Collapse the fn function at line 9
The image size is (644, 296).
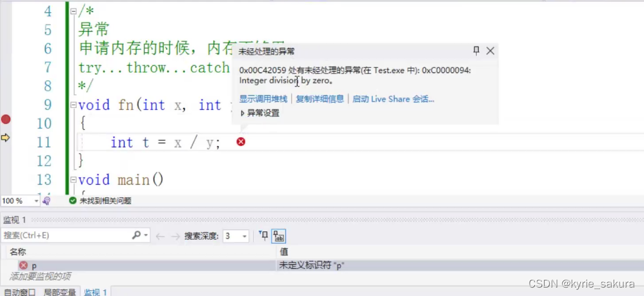[x=73, y=105]
